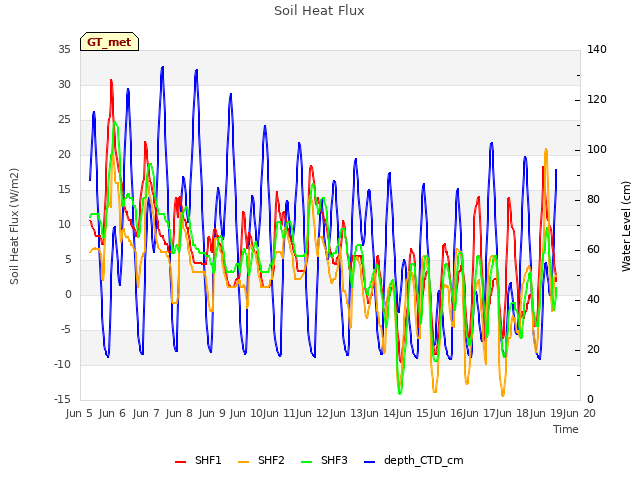The image size is (640, 480).
Task: Click the Jun 20 x-axis tick label
Action: [x=580, y=413]
